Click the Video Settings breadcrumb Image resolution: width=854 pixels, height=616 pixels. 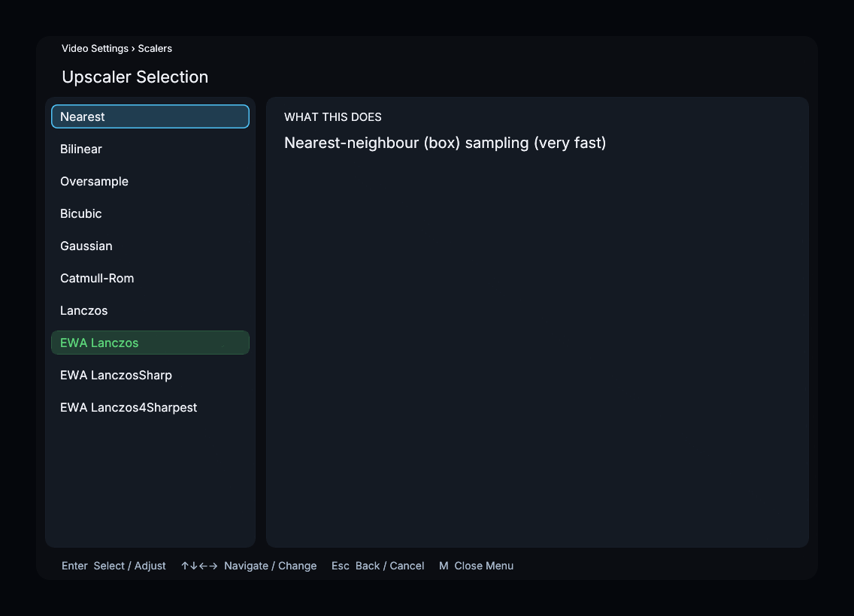[x=95, y=48]
